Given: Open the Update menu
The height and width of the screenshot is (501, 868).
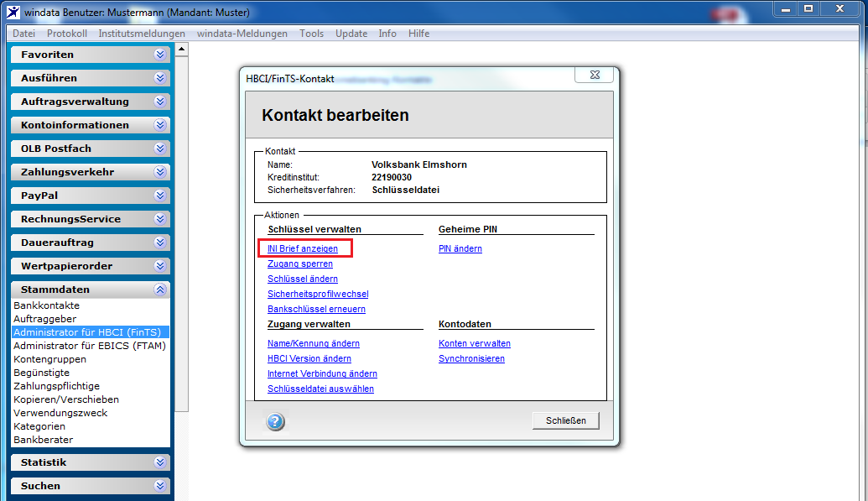Looking at the screenshot, I should [x=351, y=34].
